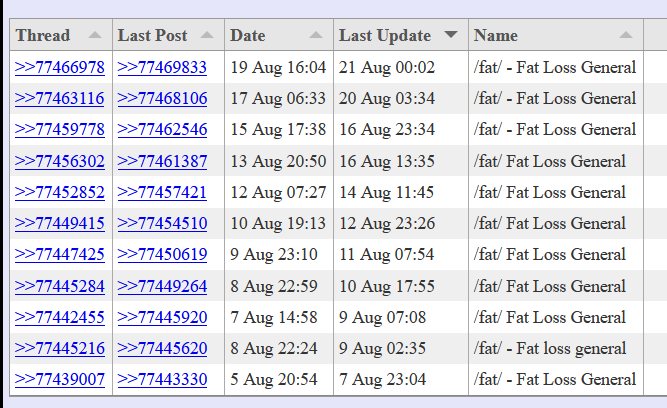Click the Date column header text
The image size is (667, 408).
tap(248, 35)
